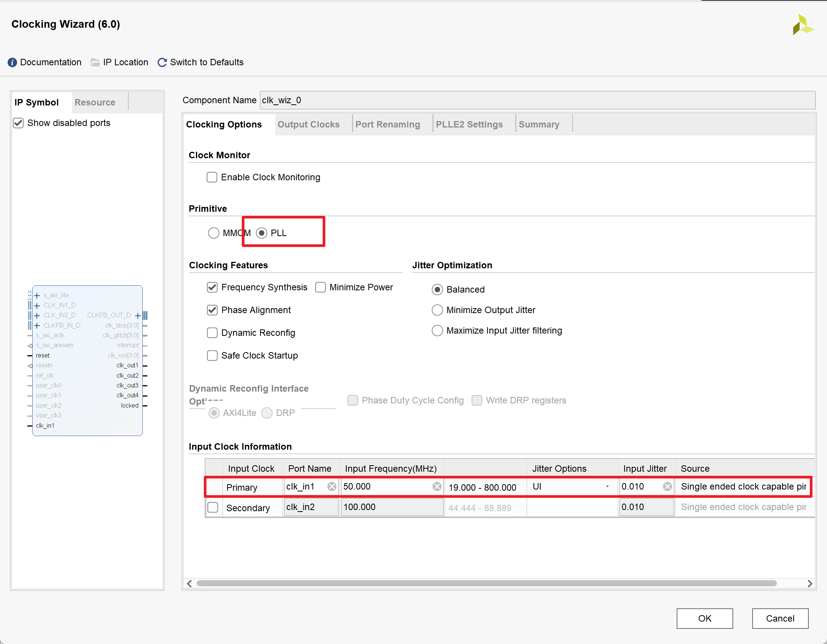Click the clk_out2 port label in symbol
The width and height of the screenshot is (827, 644).
[128, 376]
